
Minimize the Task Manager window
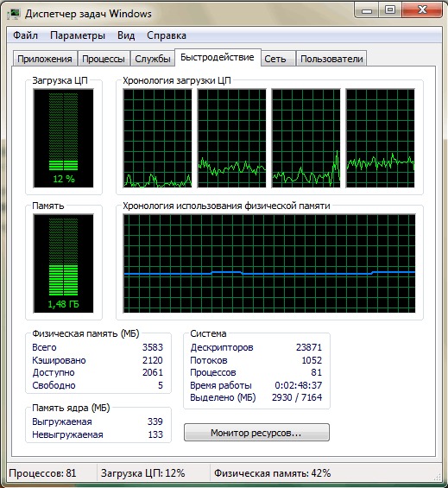pyautogui.click(x=367, y=10)
